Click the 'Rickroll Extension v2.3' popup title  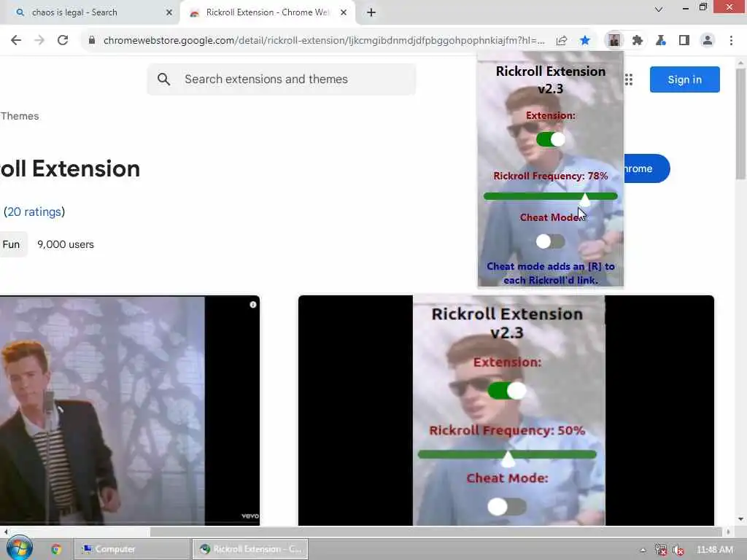[550, 79]
